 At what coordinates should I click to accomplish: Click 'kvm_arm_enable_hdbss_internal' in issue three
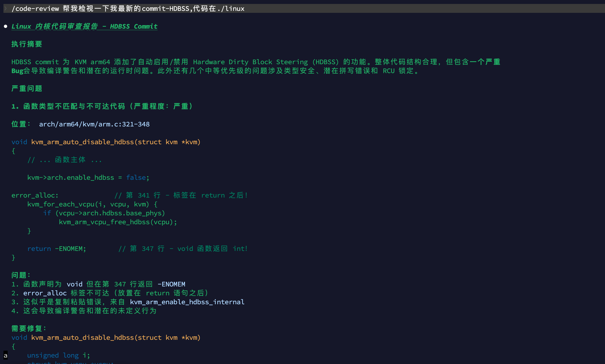tap(187, 302)
